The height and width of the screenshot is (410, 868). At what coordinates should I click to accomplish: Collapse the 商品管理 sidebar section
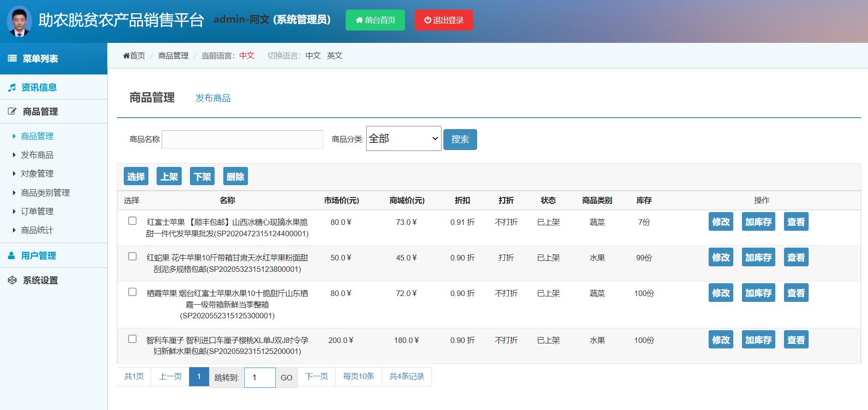53,111
